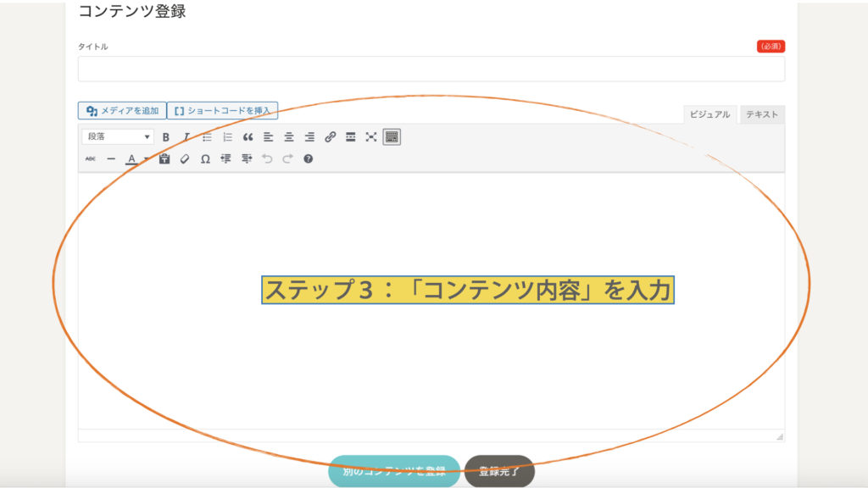868x488 pixels.
Task: Open the 段落 paragraph format dropdown
Action: [x=118, y=137]
